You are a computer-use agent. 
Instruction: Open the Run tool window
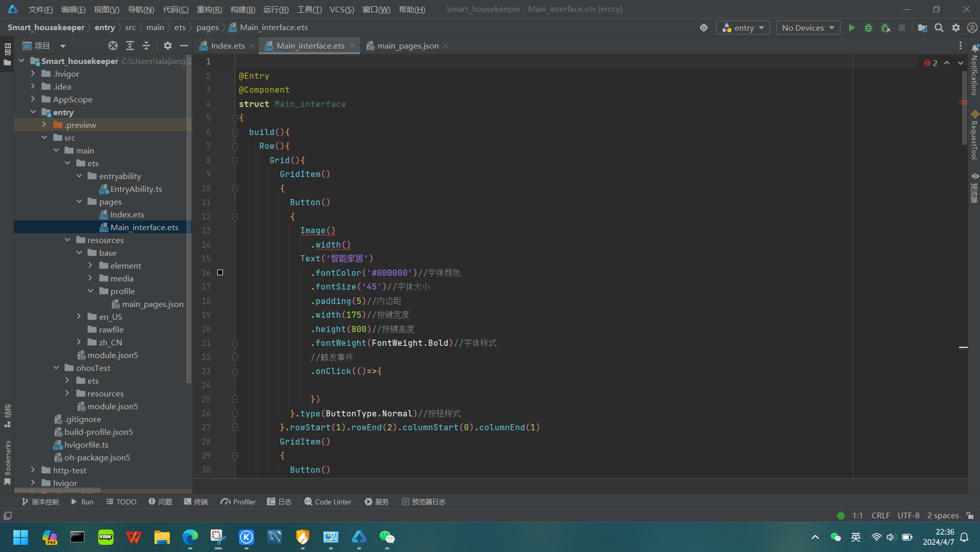[x=82, y=502]
